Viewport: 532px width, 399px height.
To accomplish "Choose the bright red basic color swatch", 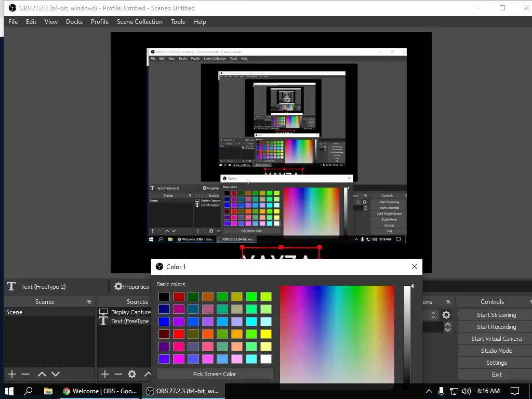I will pyautogui.click(x=179, y=334).
